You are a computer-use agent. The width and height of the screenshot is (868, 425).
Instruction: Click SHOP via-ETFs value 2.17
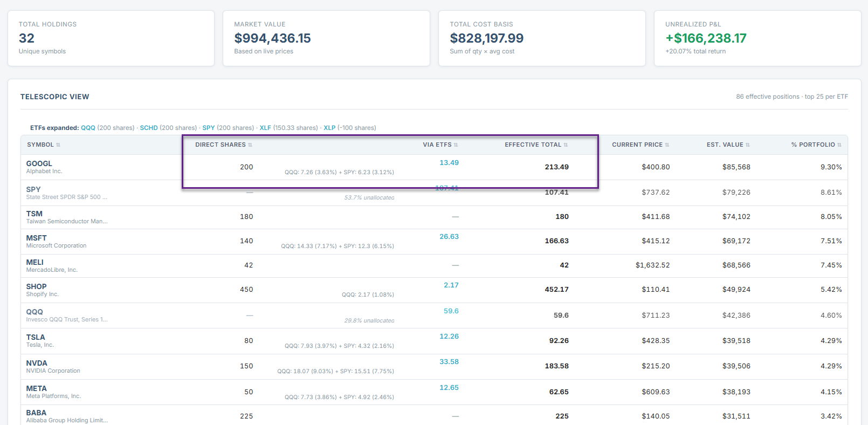tap(451, 285)
